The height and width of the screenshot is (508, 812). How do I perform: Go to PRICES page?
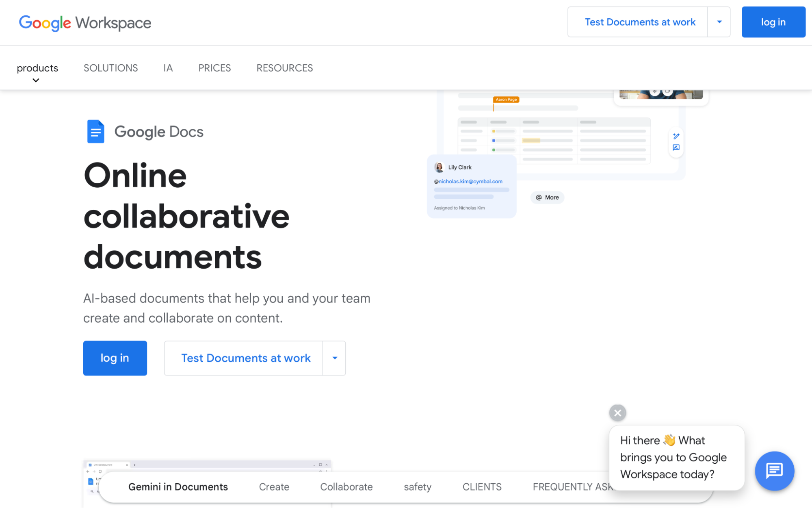(214, 68)
